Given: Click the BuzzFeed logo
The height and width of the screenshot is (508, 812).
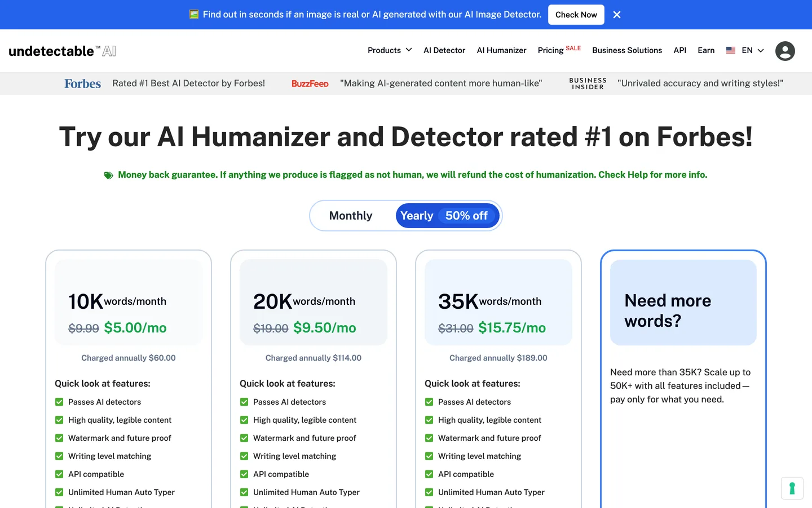Looking at the screenshot, I should tap(310, 84).
